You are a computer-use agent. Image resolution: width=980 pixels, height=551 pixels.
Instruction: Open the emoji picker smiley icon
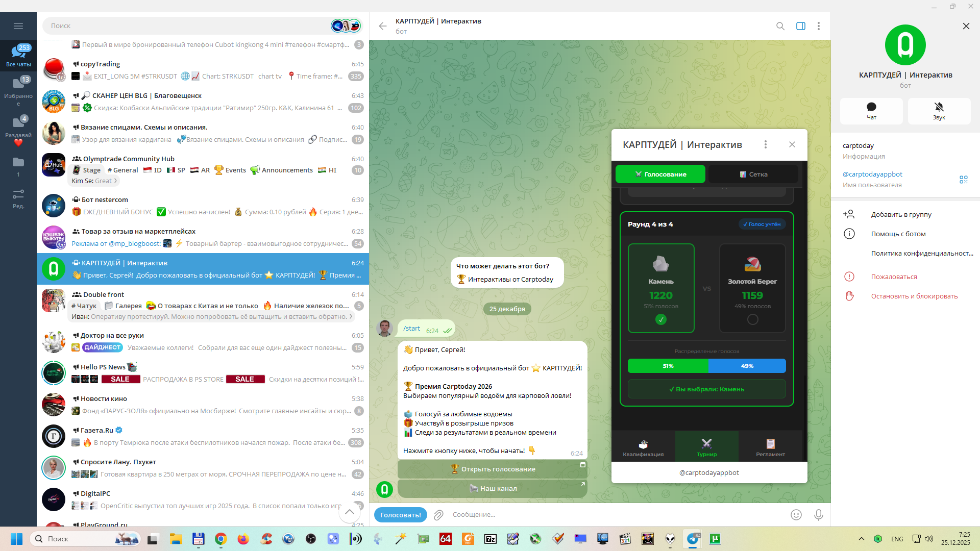(x=796, y=515)
